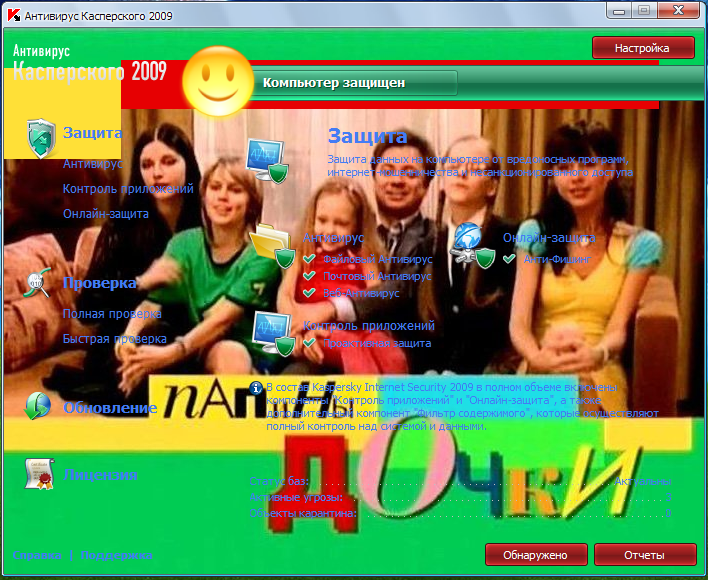Click the folder shield Антивирус icon
The width and height of the screenshot is (708, 580).
tap(273, 246)
